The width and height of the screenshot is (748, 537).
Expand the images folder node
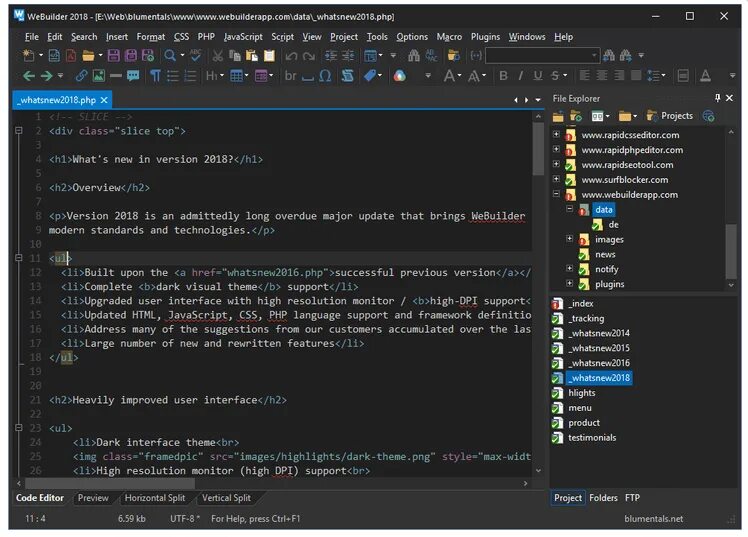coord(570,238)
